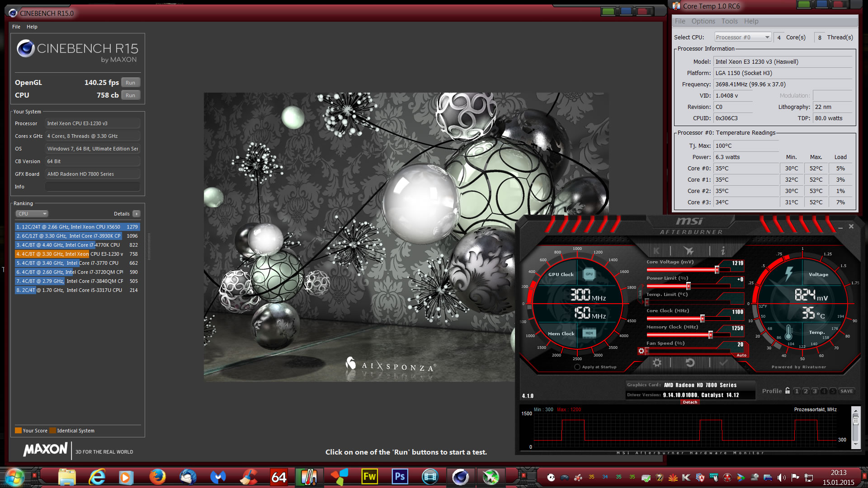
Task: Click the Info text field in Your System
Action: pyautogui.click(x=93, y=187)
